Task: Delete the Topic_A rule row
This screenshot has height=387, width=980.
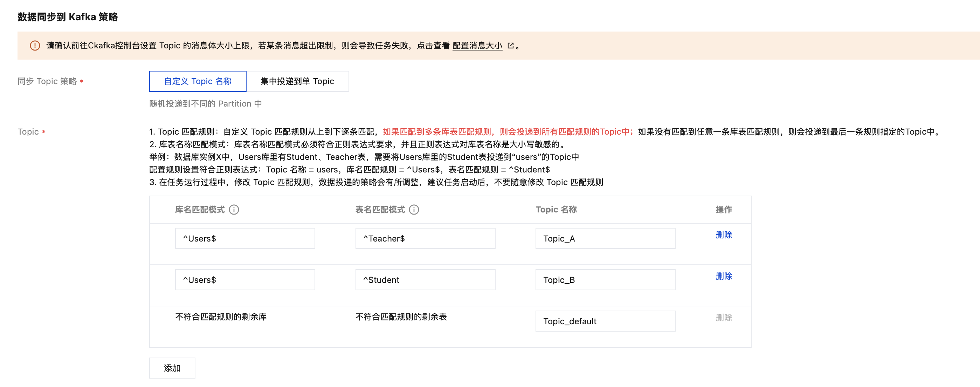Action: point(724,235)
